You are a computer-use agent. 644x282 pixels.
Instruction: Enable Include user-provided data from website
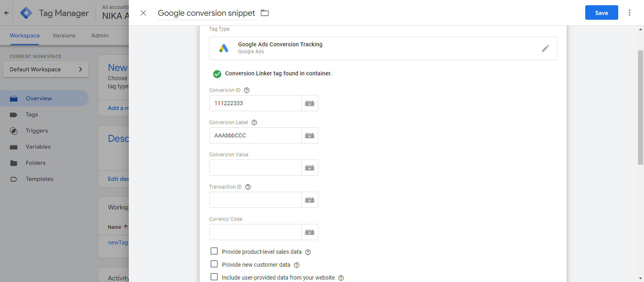(214, 277)
